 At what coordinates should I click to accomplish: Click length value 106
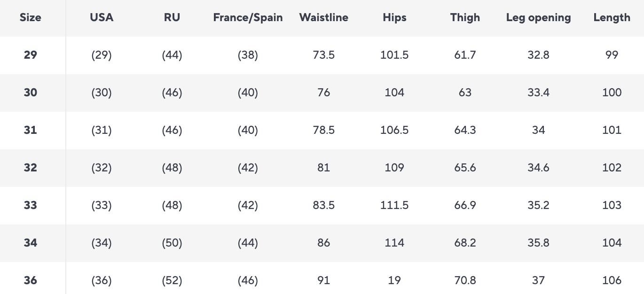[612, 280]
